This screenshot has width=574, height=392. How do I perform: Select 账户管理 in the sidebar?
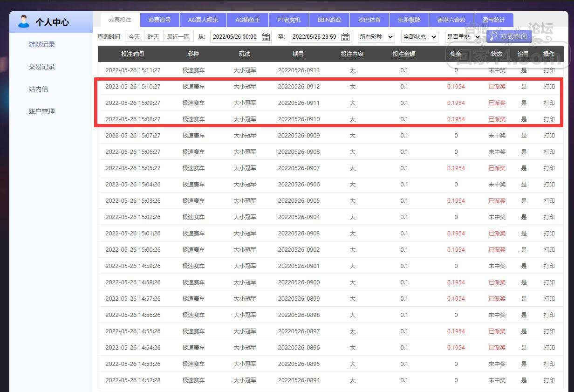coord(42,111)
